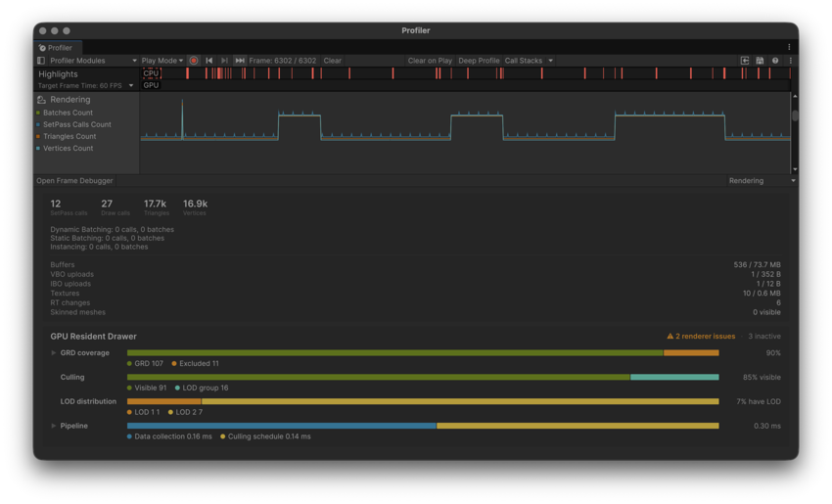Open the Target Frame Time dropdown
The width and height of the screenshot is (832, 504).
(85, 85)
